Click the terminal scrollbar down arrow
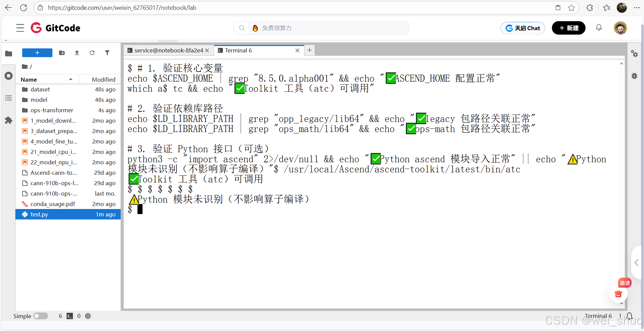This screenshot has height=331, width=644. point(621,304)
